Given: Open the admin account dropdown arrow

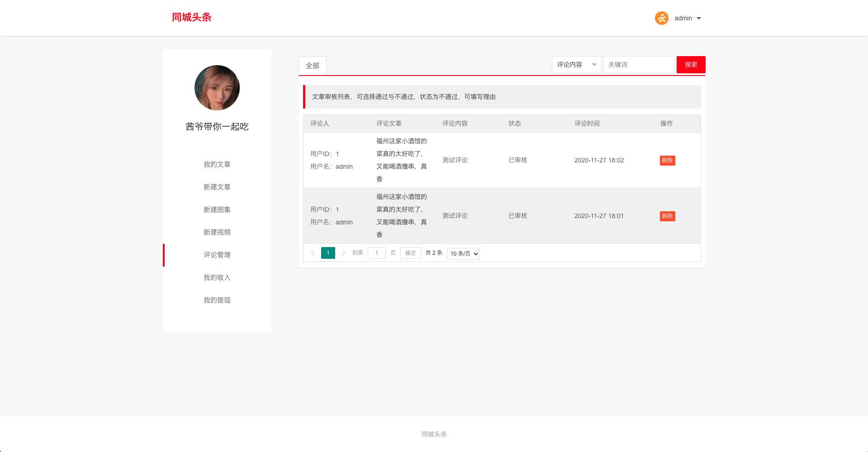Looking at the screenshot, I should (699, 19).
